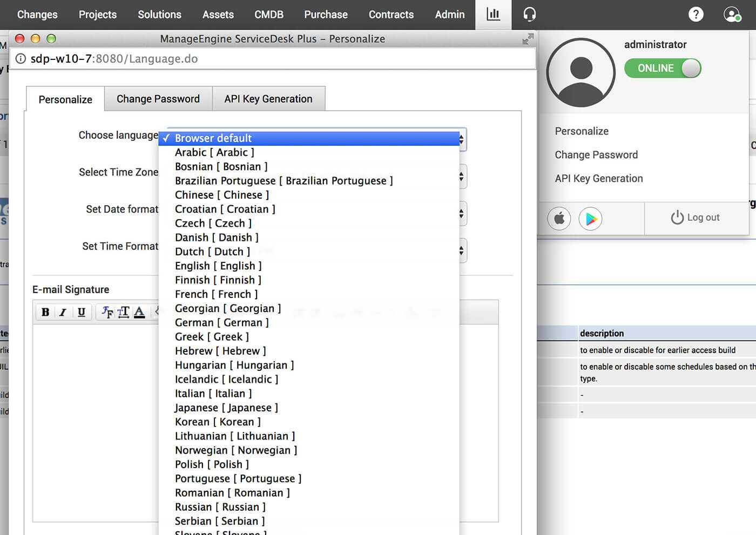This screenshot has height=535, width=756.
Task: Click the expand window arrows icon
Action: coord(528,39)
